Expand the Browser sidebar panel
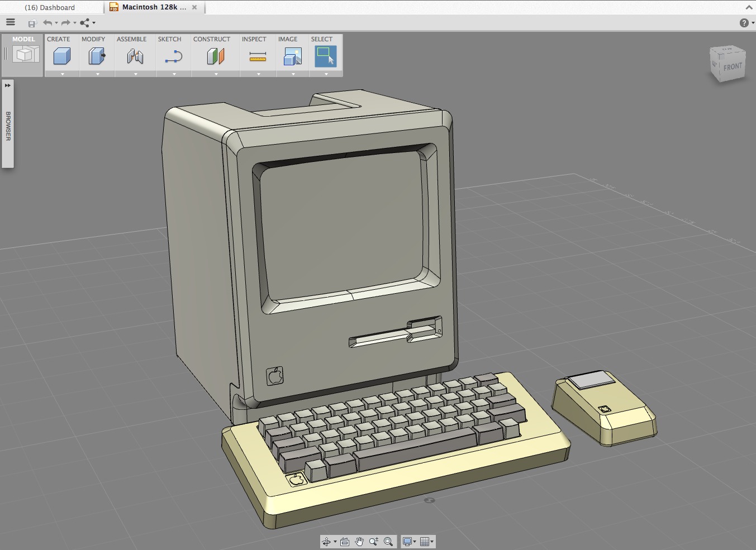Viewport: 756px width, 550px height. tap(8, 85)
